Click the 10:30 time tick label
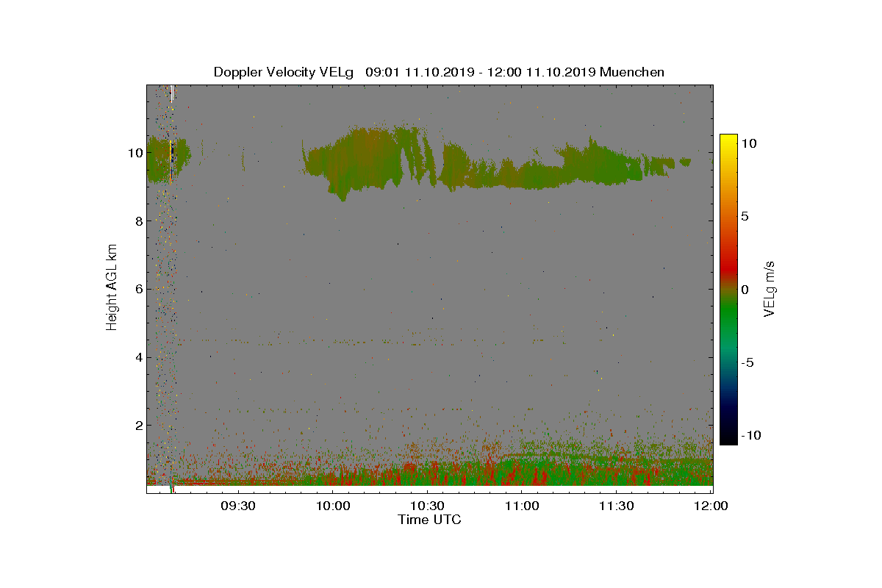 [427, 506]
